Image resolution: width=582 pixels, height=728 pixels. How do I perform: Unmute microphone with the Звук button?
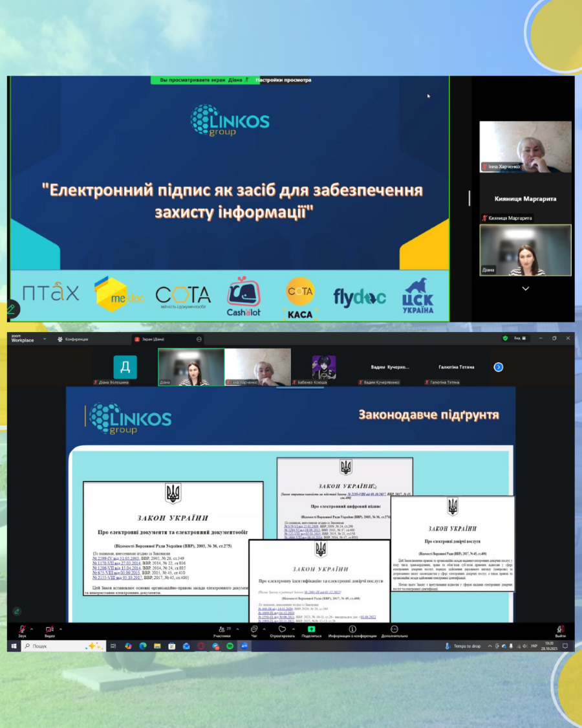[22, 630]
